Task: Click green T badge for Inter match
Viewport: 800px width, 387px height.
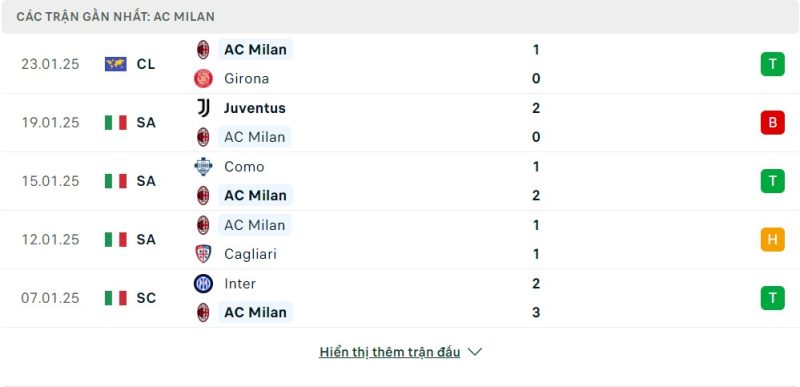Action: coord(772,298)
